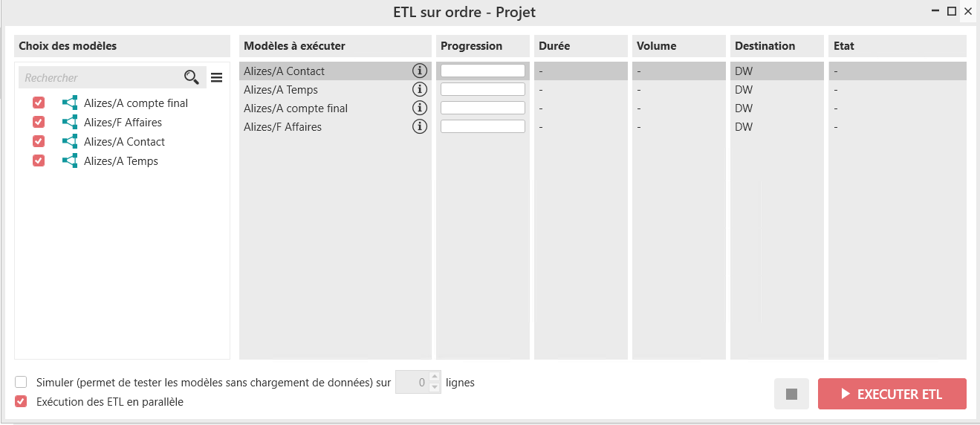Open info for Alizes/A compte final
Image resolution: width=980 pixels, height=425 pixels.
tap(420, 108)
